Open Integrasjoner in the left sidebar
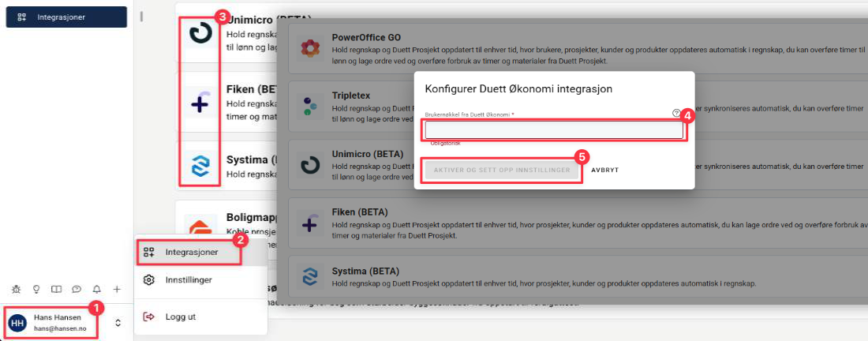 pos(66,17)
